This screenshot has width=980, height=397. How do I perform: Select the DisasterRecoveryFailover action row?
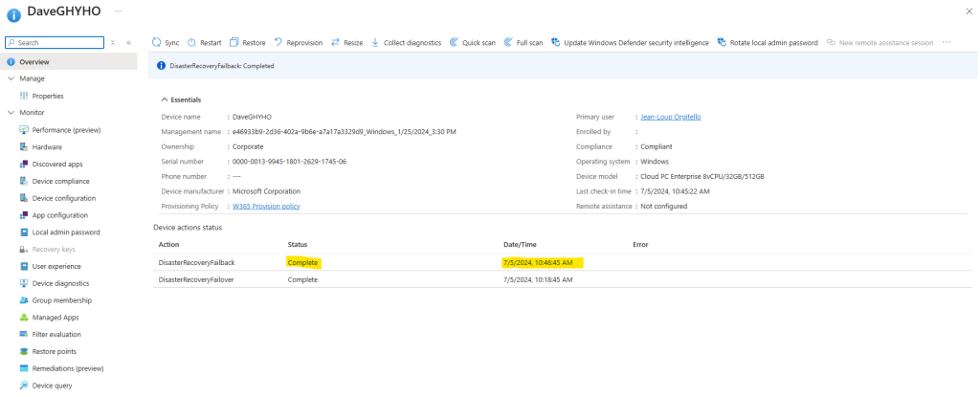click(x=563, y=279)
